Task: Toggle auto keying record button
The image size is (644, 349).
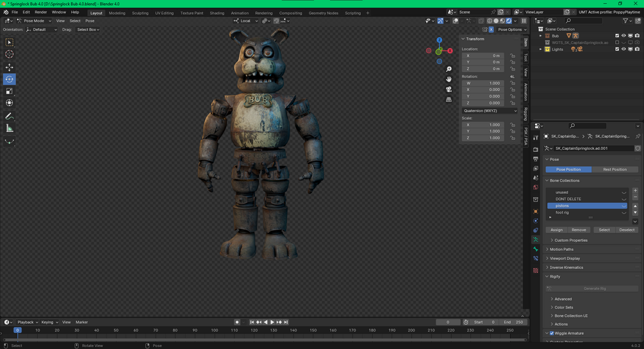Action: point(237,322)
